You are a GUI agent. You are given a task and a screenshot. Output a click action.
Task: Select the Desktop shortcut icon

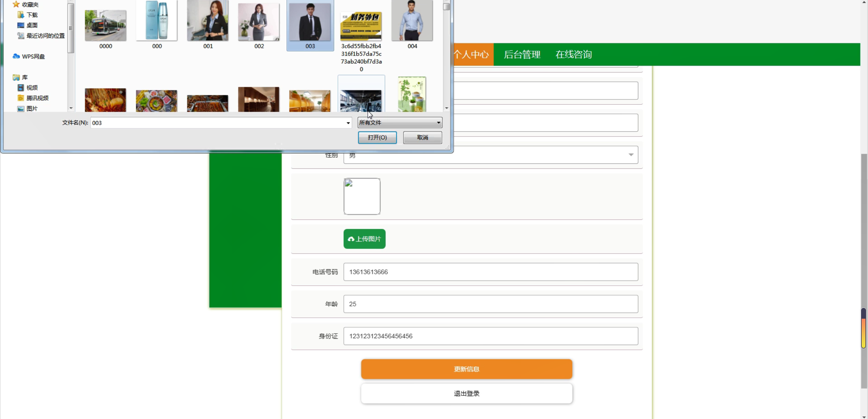(21, 25)
